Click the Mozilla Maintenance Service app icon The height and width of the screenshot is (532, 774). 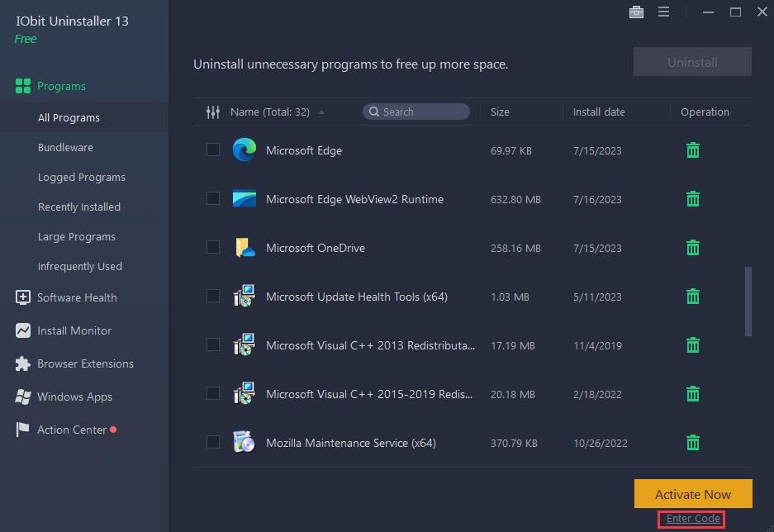pyautogui.click(x=245, y=442)
